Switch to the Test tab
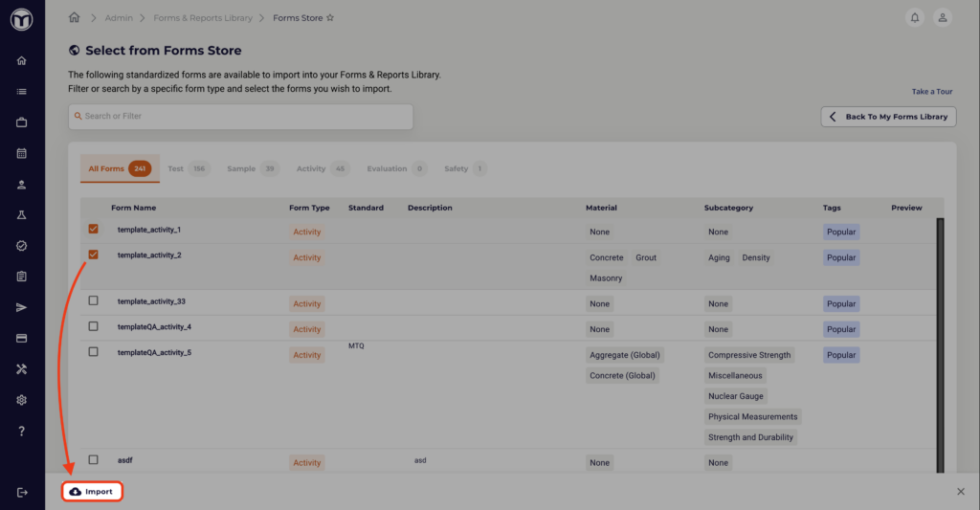The height and width of the screenshot is (510, 980). 175,168
